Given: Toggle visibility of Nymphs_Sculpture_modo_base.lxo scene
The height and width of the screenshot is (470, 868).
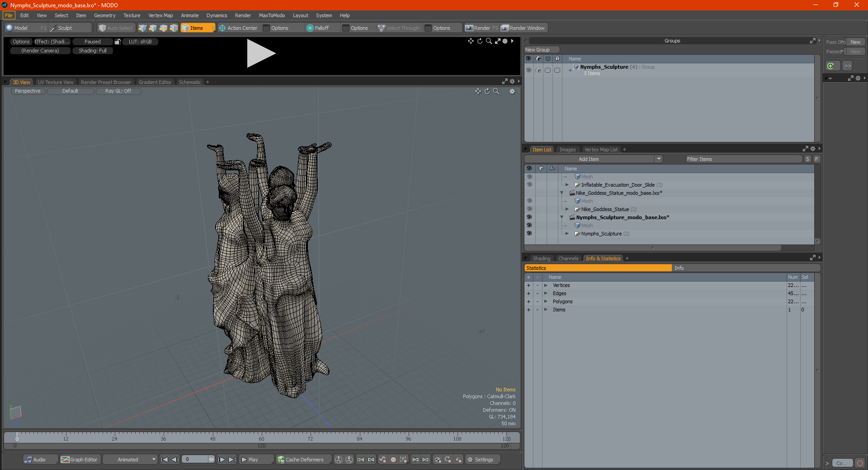Looking at the screenshot, I should click(529, 217).
